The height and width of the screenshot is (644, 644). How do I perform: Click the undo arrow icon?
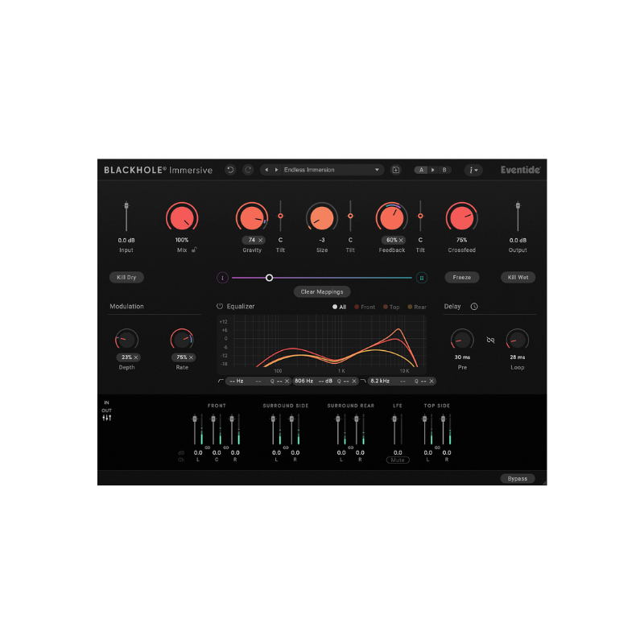point(229,169)
